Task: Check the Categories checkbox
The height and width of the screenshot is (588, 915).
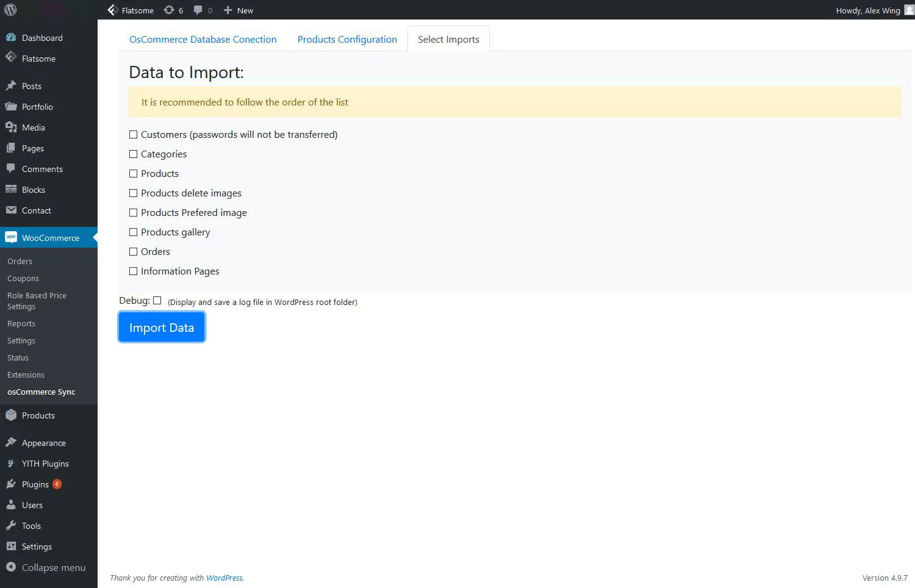Action: pyautogui.click(x=133, y=154)
